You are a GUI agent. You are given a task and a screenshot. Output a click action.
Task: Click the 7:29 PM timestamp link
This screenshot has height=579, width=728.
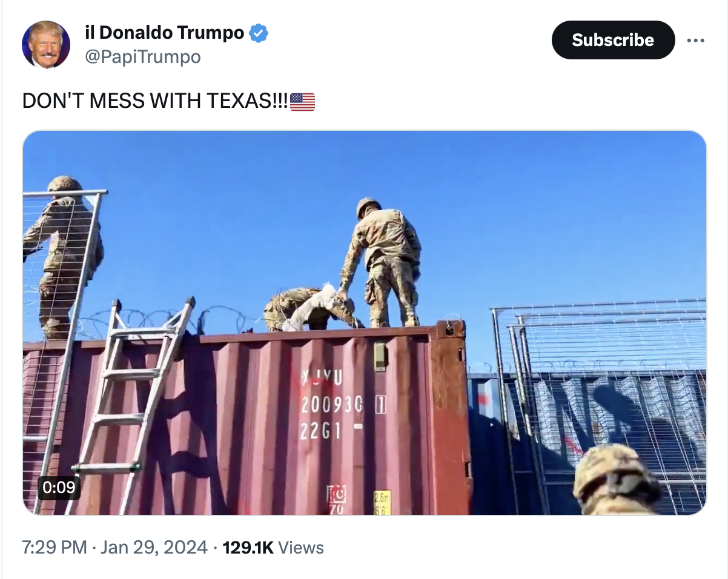pyautogui.click(x=55, y=548)
